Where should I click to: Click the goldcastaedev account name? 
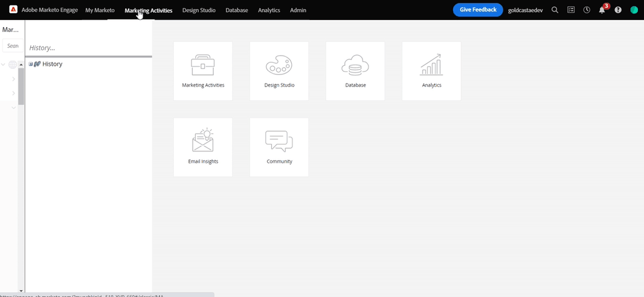(x=526, y=10)
